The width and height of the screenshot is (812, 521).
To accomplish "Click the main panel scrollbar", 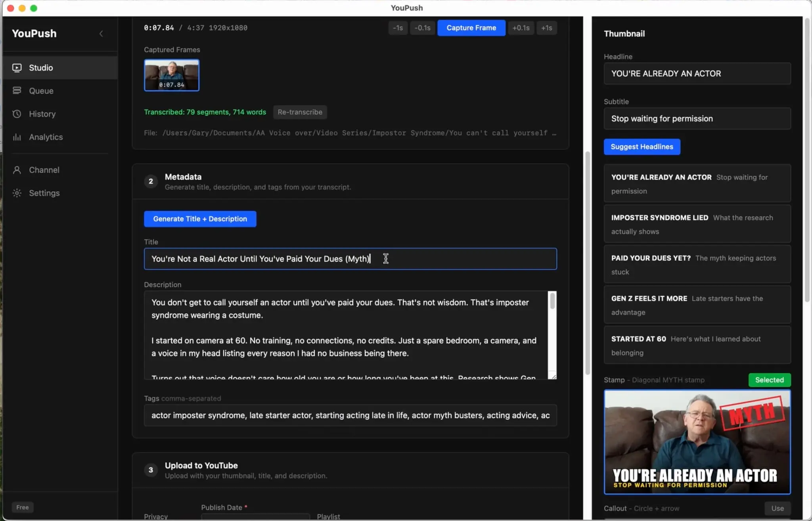I will point(588,263).
